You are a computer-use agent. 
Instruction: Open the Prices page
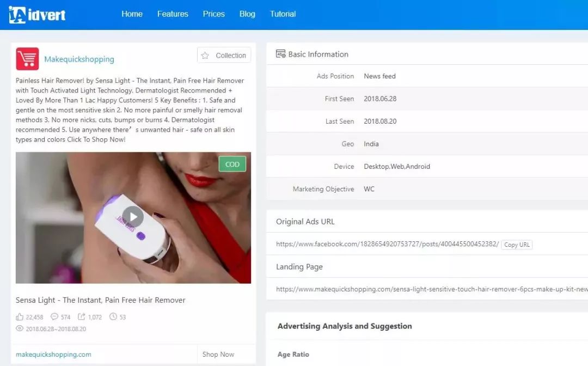(214, 14)
